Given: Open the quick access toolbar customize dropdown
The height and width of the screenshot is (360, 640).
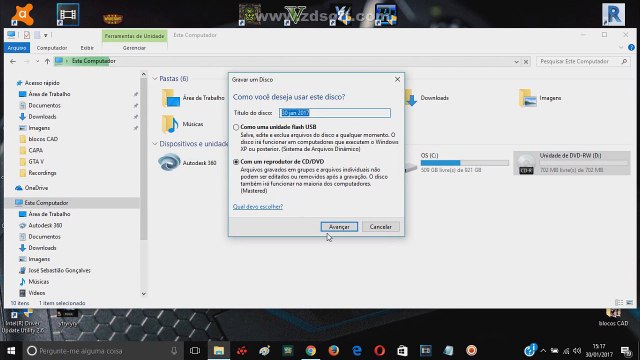Looking at the screenshot, I should (x=46, y=36).
